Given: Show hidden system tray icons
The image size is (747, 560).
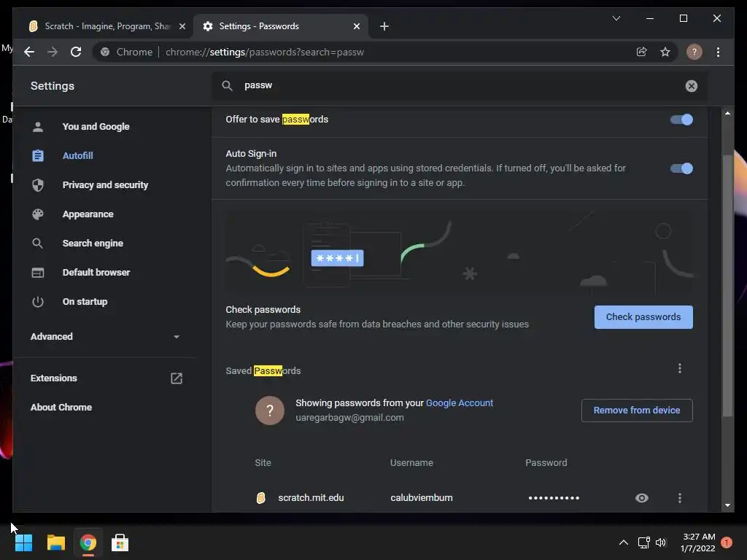Looking at the screenshot, I should 623,542.
